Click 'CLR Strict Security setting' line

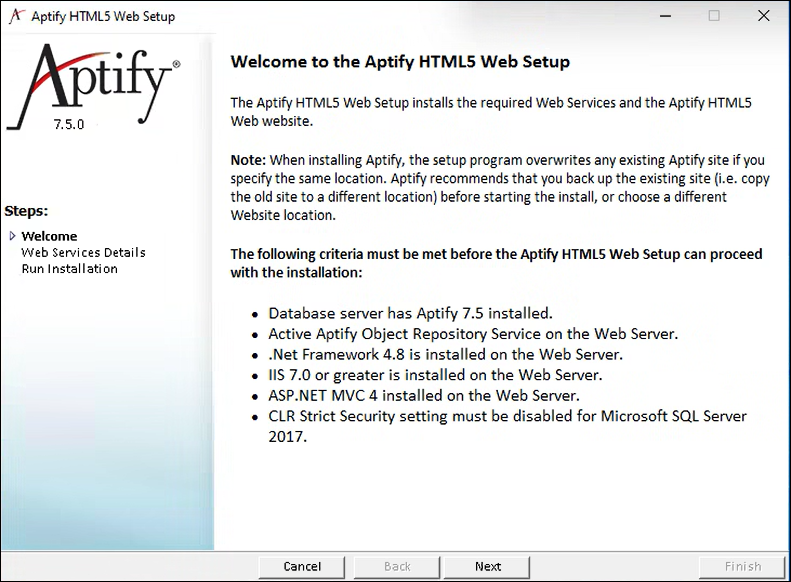[x=507, y=426]
